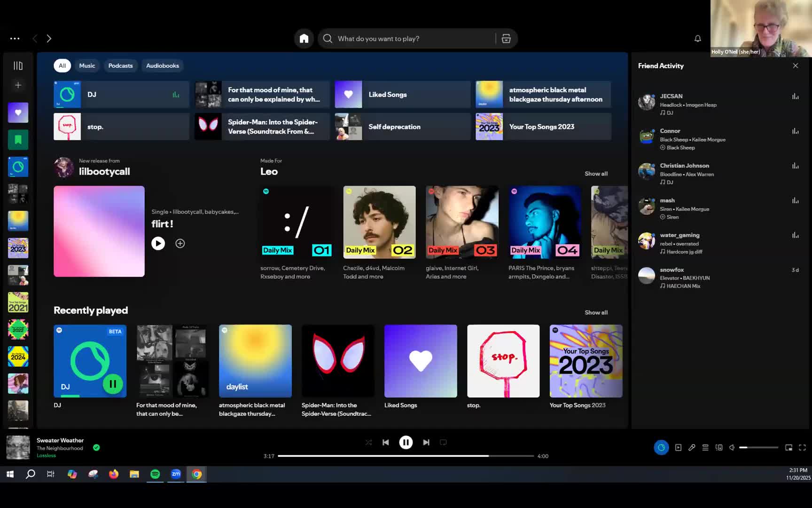
Task: Show all Recently played items
Action: click(x=596, y=312)
